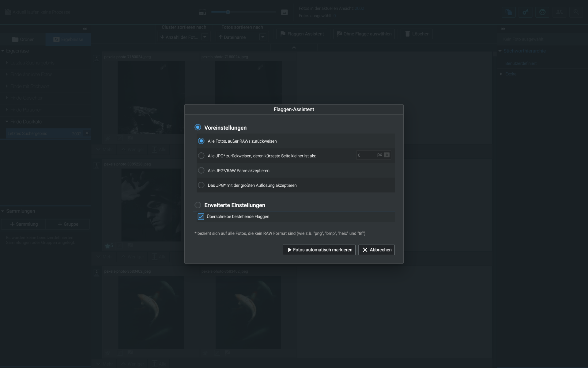
Task: Click the magnifier search icon
Action: 576,12
